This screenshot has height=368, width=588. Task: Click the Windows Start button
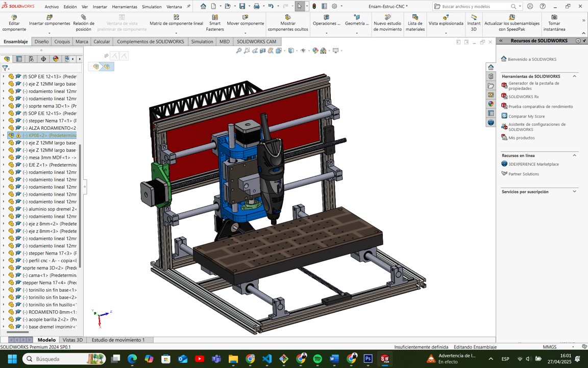tap(12, 359)
